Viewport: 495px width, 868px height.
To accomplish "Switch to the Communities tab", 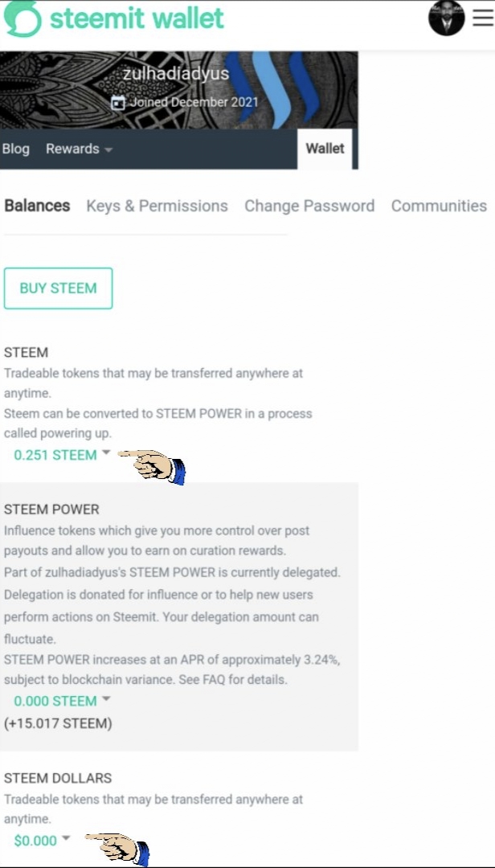I will pos(439,206).
